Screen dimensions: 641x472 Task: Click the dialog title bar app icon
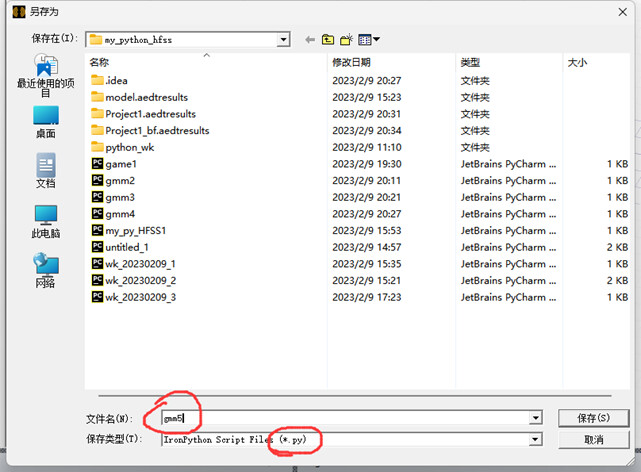(19, 12)
